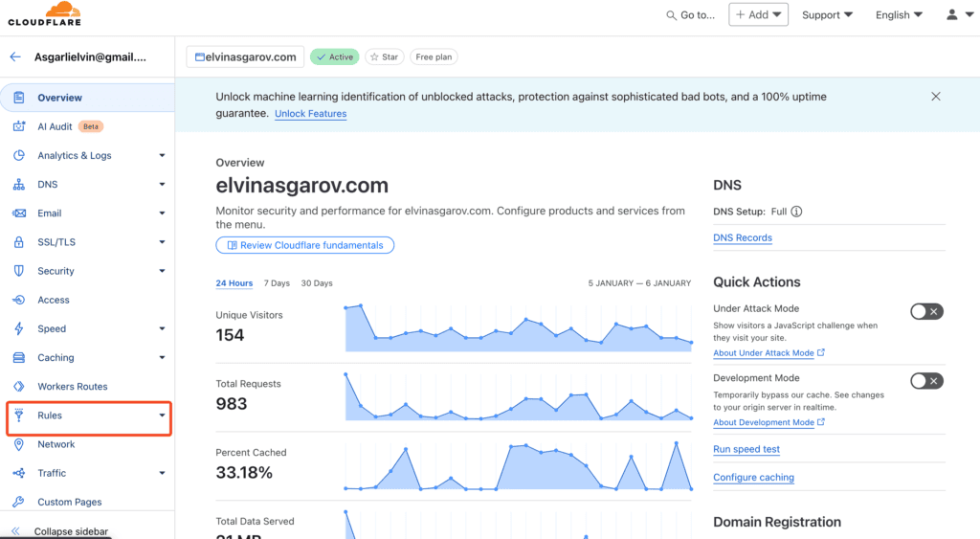
Task: Expand the Analytics & Logs menu arrow
Action: [162, 155]
